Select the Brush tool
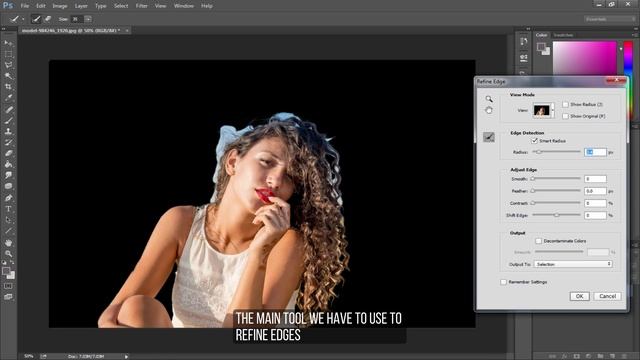The width and height of the screenshot is (640, 360). (8, 120)
